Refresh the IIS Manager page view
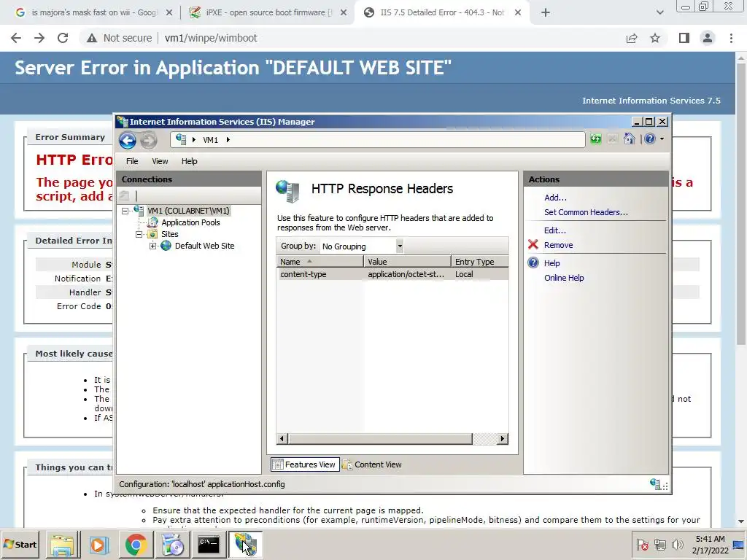Image resolution: width=747 pixels, height=560 pixels. (x=595, y=139)
